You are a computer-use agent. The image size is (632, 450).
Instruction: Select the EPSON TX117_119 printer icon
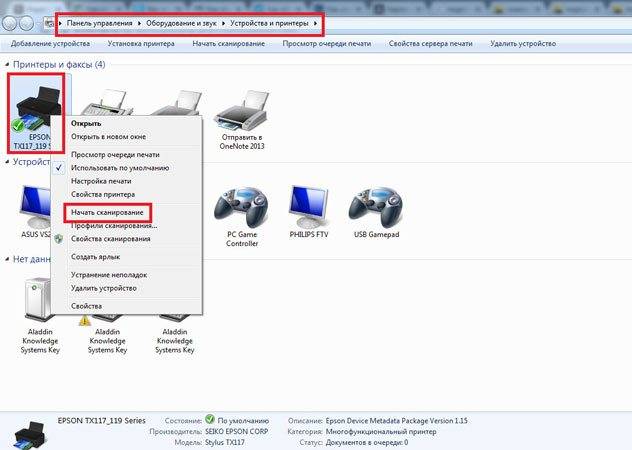[x=36, y=113]
